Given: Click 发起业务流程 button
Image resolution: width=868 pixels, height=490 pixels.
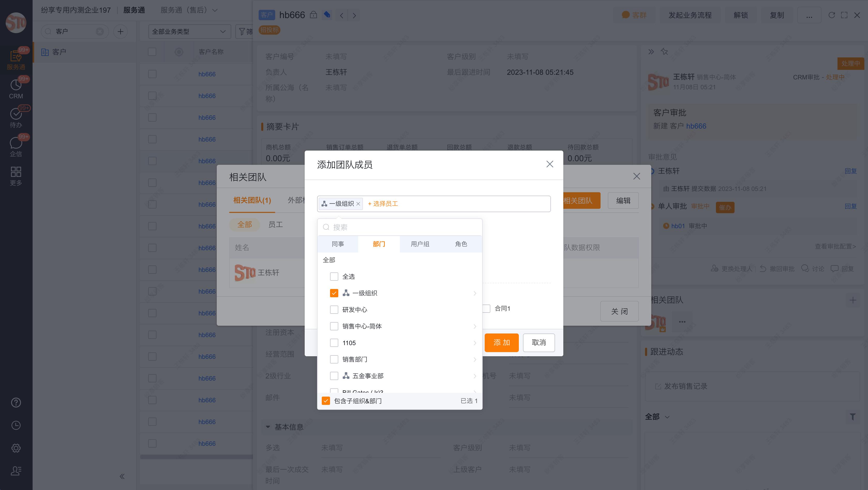Looking at the screenshot, I should click(690, 15).
